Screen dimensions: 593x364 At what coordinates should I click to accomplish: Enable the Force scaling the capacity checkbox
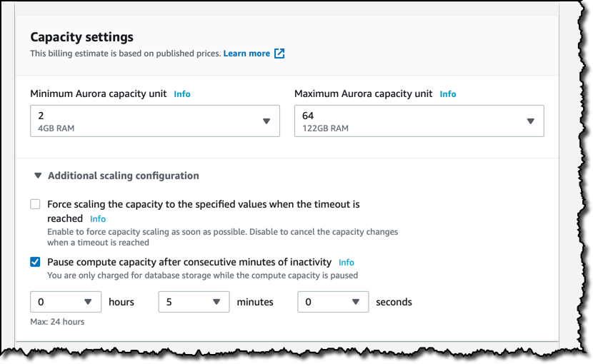[x=35, y=205]
